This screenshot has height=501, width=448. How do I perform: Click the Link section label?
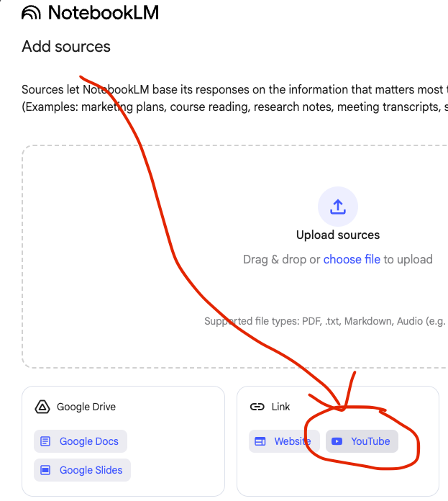280,407
